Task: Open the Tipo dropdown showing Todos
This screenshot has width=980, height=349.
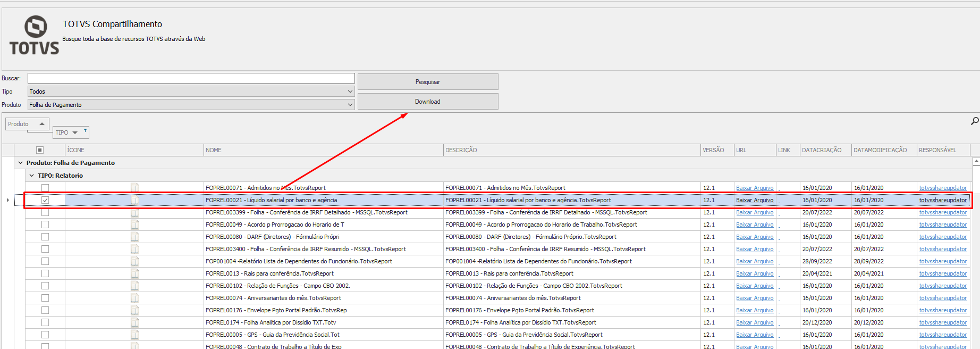Action: (x=191, y=92)
